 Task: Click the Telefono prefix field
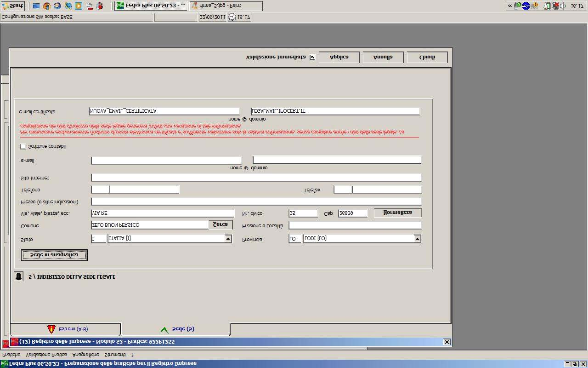[x=100, y=190]
